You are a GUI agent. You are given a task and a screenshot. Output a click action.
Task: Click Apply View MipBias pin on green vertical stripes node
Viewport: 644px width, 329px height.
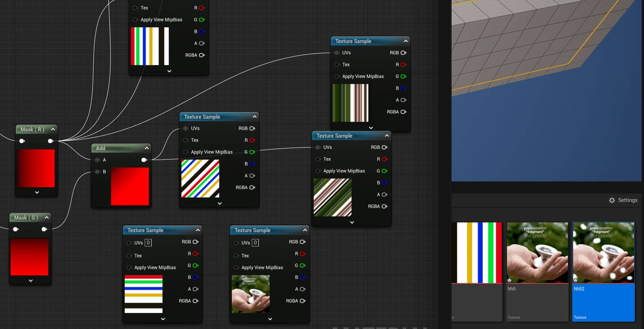coord(337,76)
